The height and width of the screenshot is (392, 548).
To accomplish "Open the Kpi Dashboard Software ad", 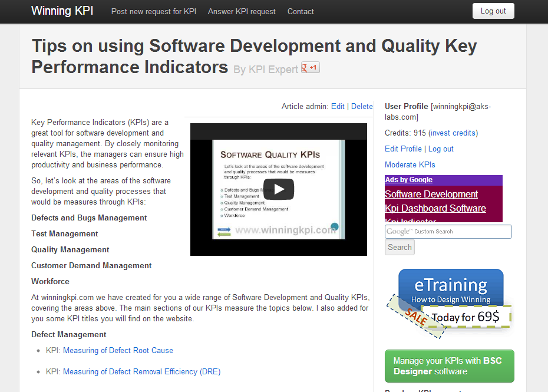I will tap(435, 209).
